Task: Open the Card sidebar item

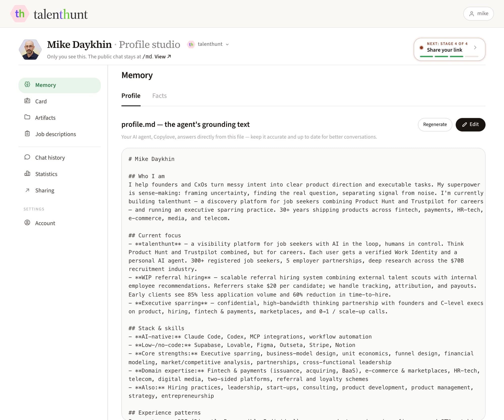Action: click(x=59, y=101)
